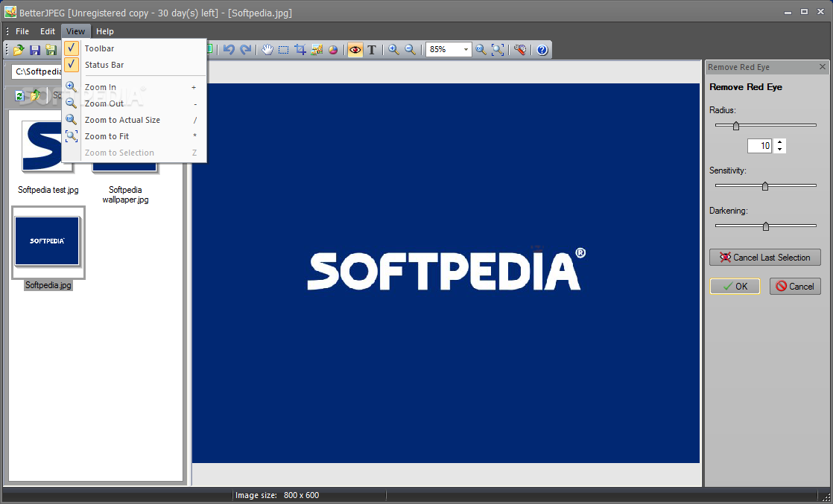Click the Image size 800 x 600 status text

point(277,495)
